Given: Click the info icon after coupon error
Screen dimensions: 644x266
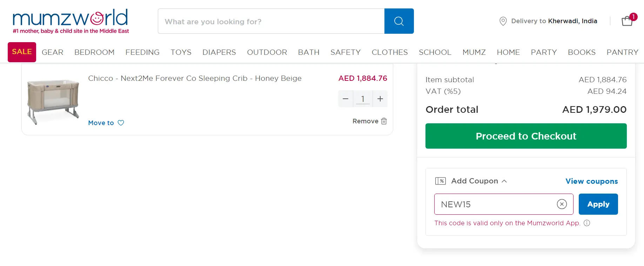Looking at the screenshot, I should [x=587, y=223].
